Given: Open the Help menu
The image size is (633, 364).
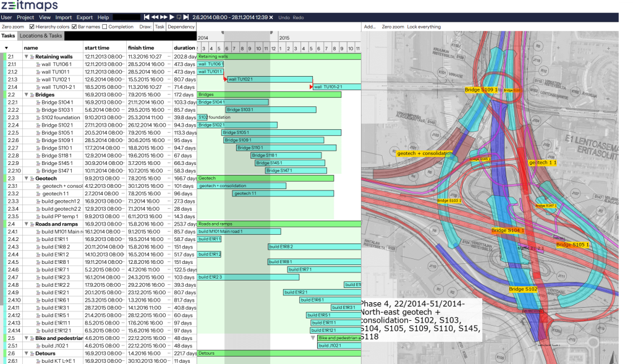Looking at the screenshot, I should point(103,17).
